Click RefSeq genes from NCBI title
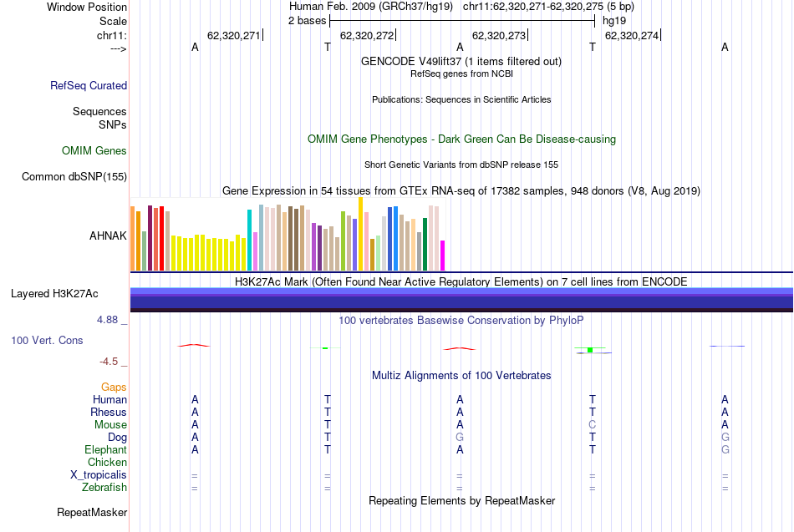The width and height of the screenshot is (794, 532). 461,73
